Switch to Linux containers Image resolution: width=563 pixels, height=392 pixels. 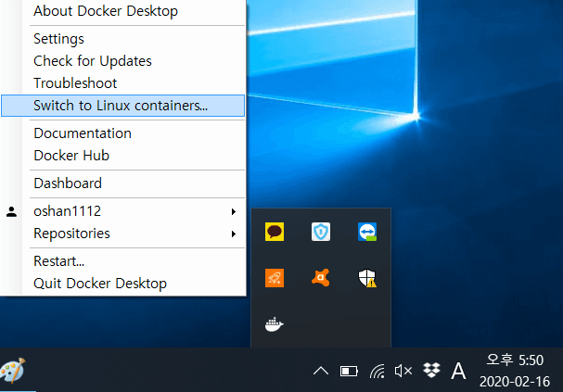[122, 106]
